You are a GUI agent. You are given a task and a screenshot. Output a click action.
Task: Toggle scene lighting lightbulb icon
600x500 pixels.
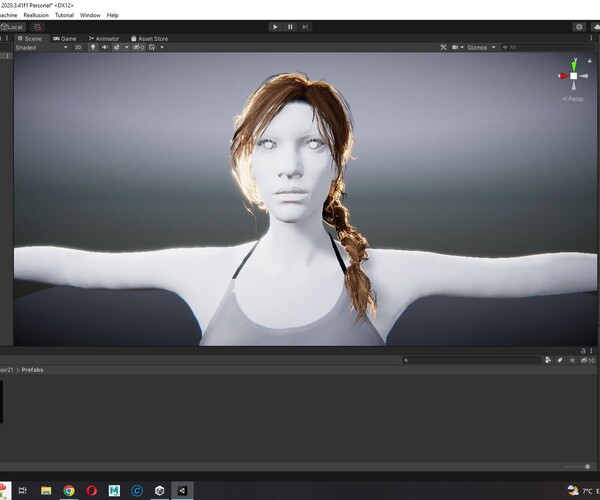[93, 47]
